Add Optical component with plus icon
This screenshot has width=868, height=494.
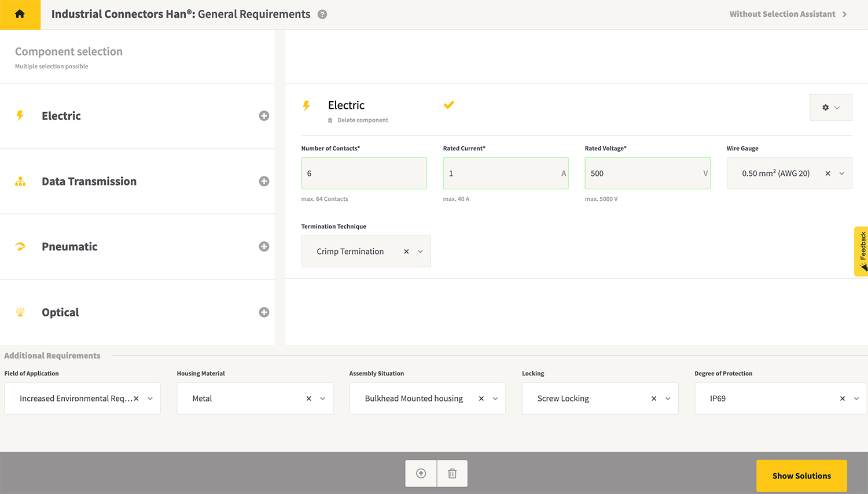264,312
